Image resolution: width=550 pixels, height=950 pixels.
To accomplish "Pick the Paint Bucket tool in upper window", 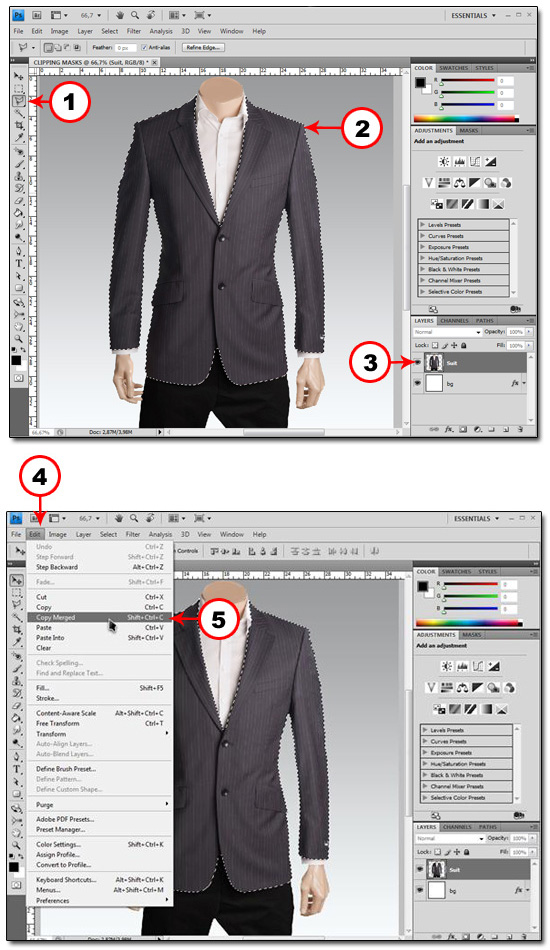I will (x=19, y=213).
